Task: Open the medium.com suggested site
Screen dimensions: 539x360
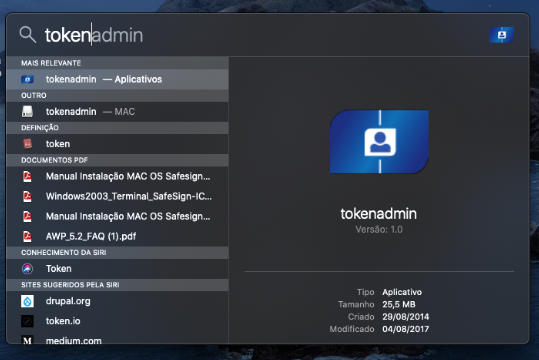Action: point(117,339)
